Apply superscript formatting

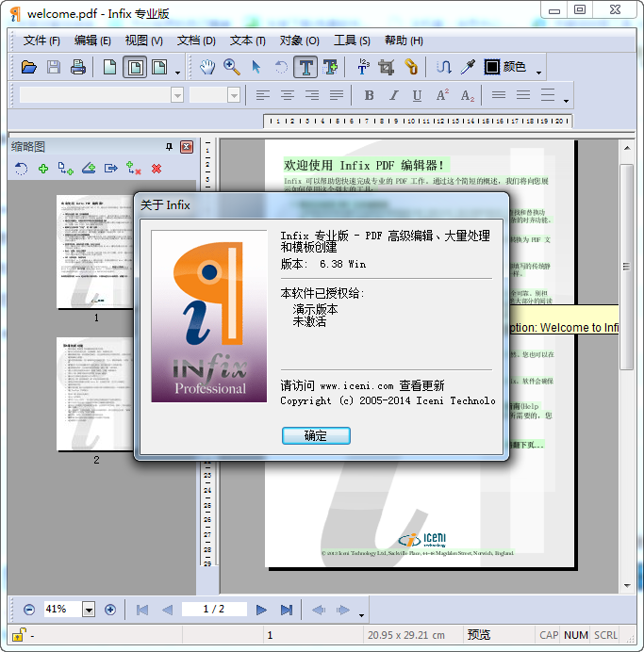pos(442,95)
